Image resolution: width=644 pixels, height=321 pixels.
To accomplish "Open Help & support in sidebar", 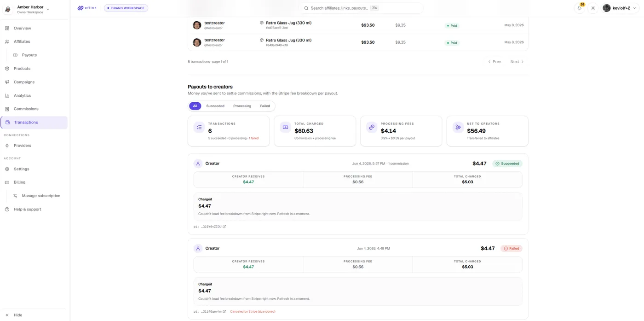I will pyautogui.click(x=34, y=209).
